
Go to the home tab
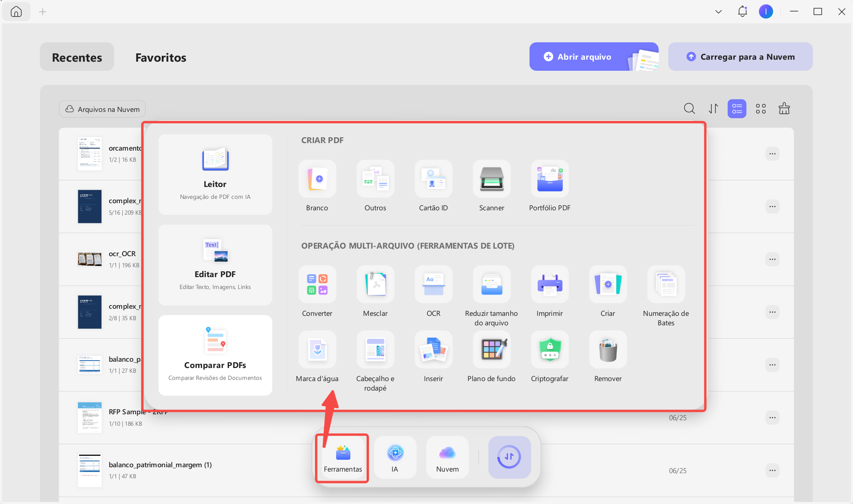point(16,11)
